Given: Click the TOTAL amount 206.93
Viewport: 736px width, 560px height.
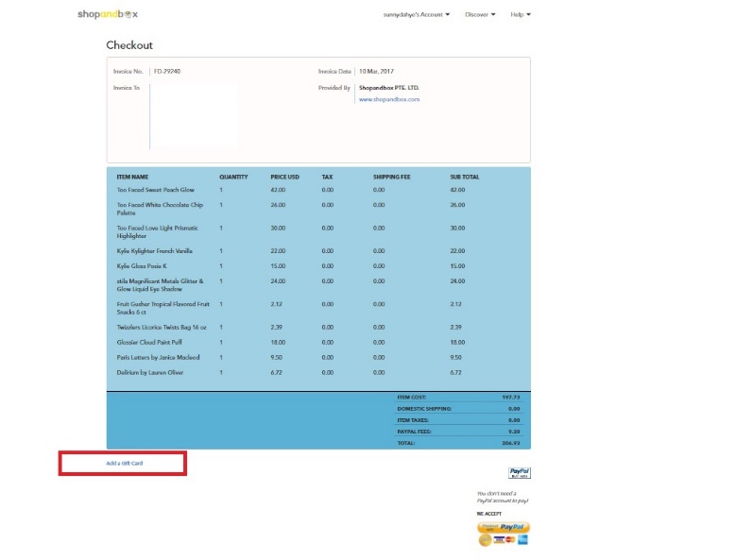Looking at the screenshot, I should pyautogui.click(x=511, y=443).
